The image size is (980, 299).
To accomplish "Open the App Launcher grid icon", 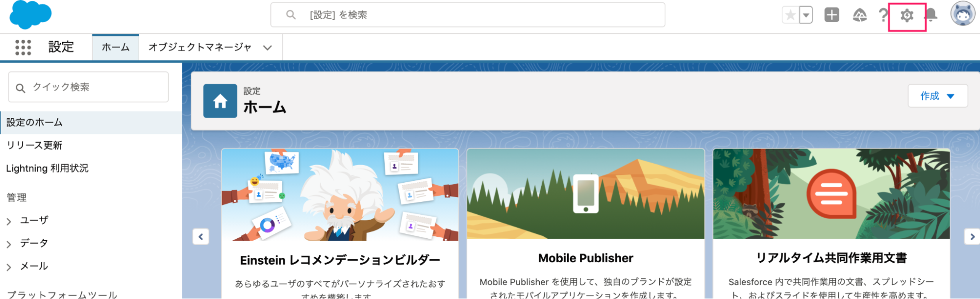I will tap(23, 48).
